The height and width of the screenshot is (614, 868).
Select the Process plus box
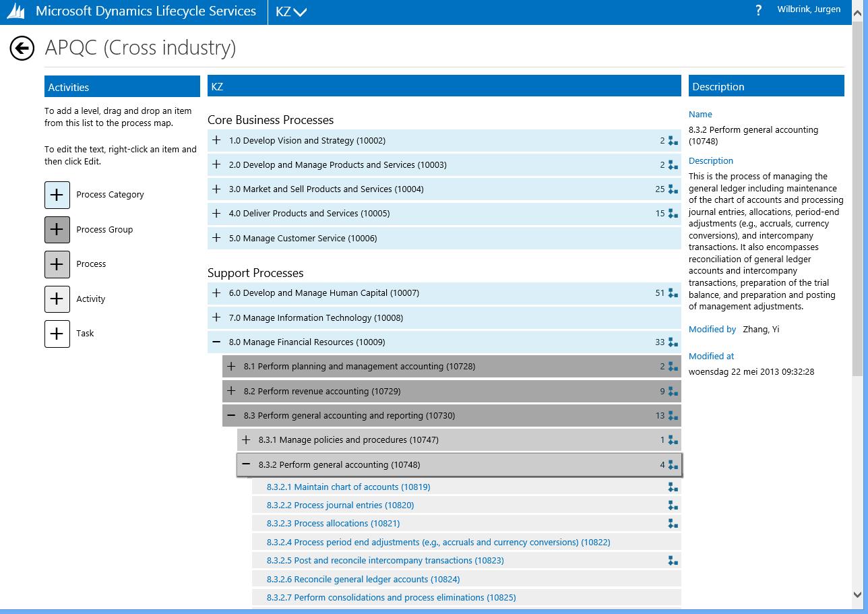point(57,264)
